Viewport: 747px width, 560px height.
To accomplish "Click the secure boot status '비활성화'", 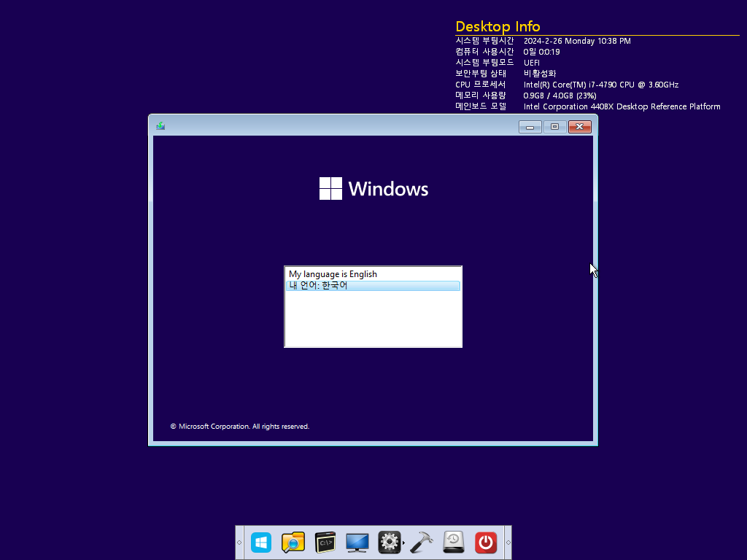I will coord(540,74).
